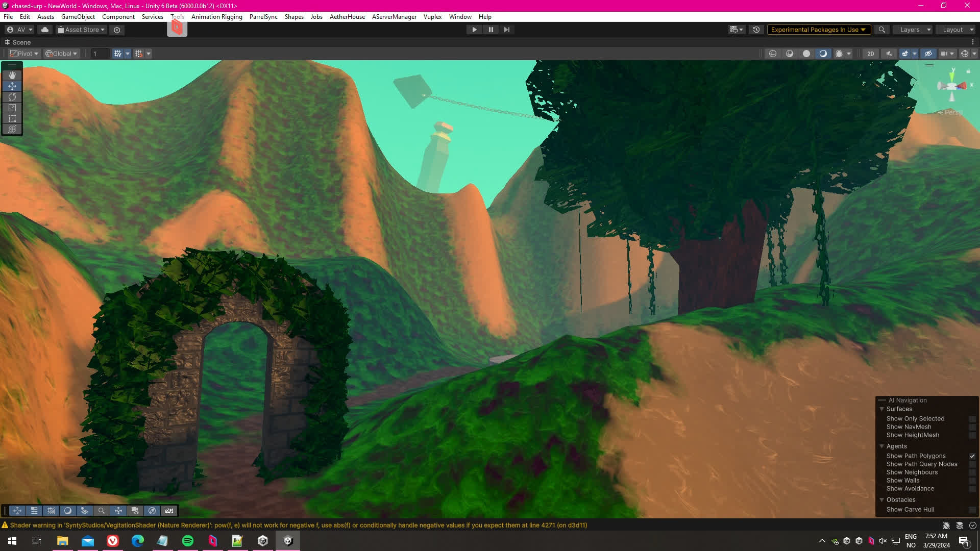
Task: Enable Show Carve Hull checkbox
Action: pos(972,510)
